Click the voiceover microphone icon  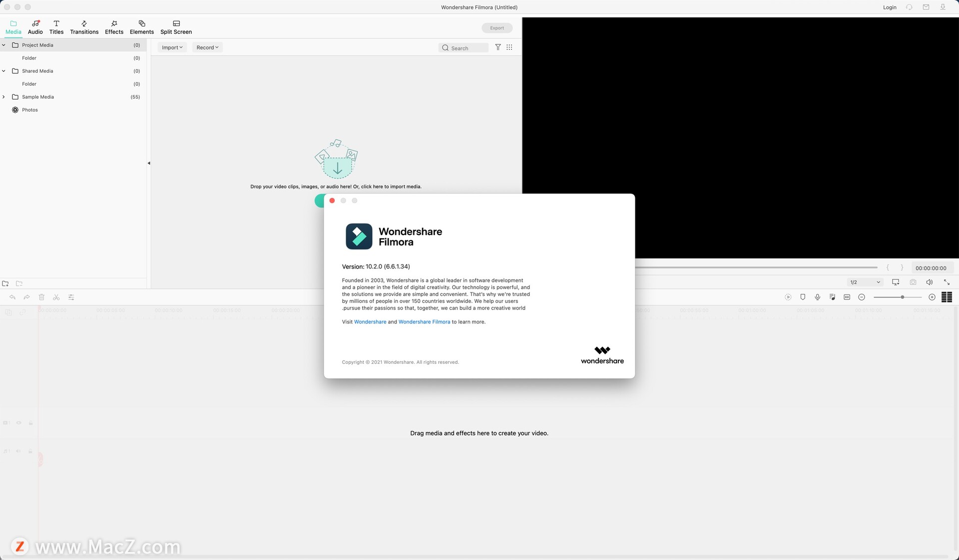pos(818,297)
